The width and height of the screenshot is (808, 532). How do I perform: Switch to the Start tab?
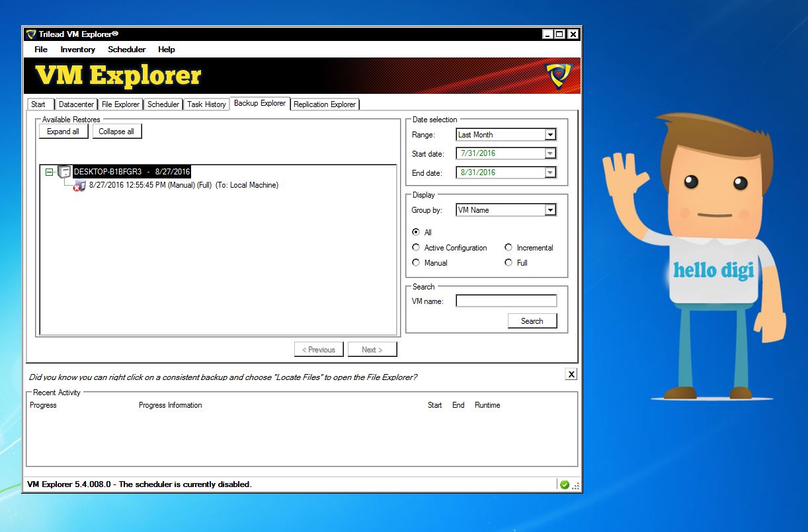pyautogui.click(x=39, y=104)
